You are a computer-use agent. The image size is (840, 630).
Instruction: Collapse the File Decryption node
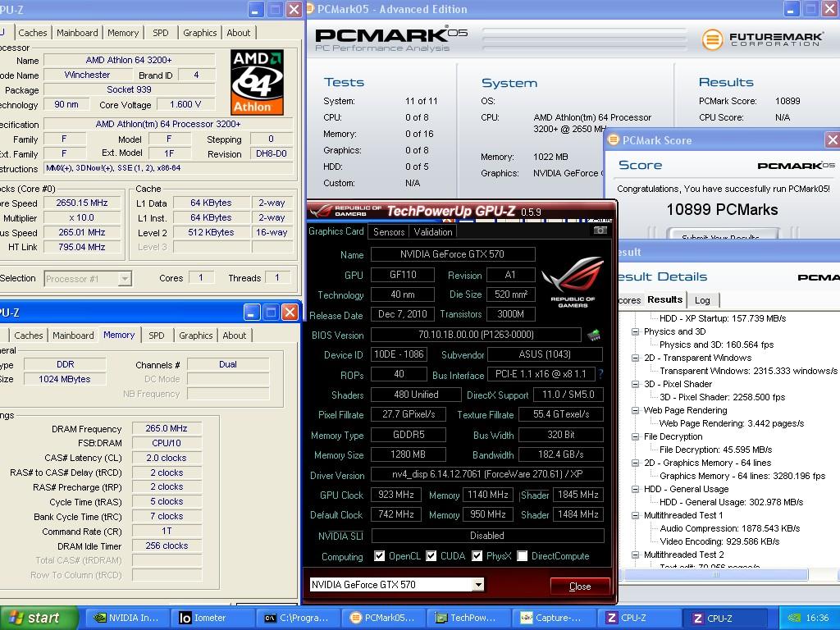636,436
